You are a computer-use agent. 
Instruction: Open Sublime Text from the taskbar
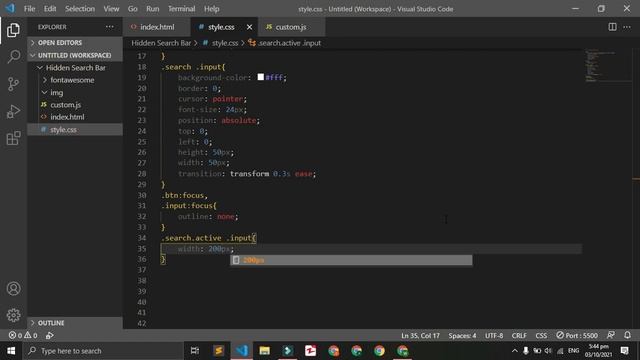(x=218, y=351)
